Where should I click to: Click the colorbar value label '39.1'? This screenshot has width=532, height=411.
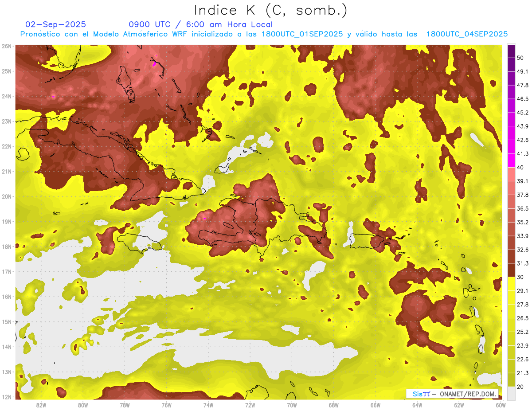pyautogui.click(x=522, y=181)
